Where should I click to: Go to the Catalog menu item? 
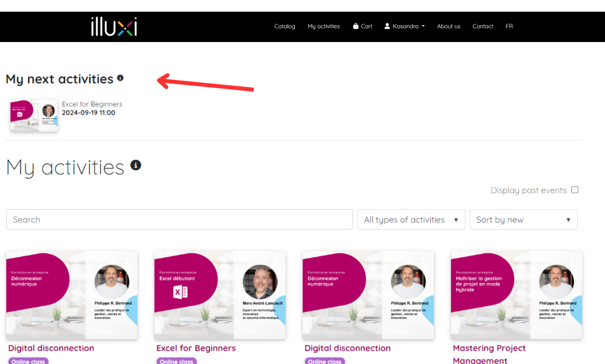click(x=284, y=26)
